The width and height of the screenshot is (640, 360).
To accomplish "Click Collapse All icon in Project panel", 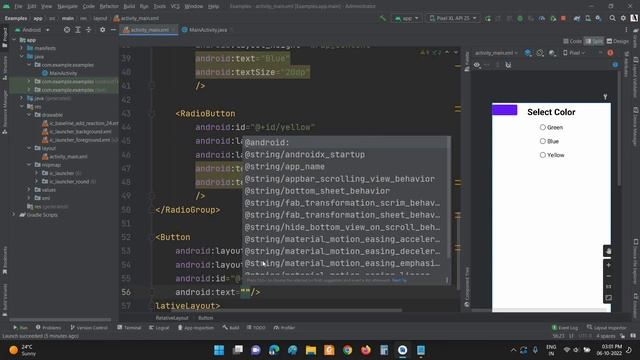I will pyautogui.click(x=88, y=30).
